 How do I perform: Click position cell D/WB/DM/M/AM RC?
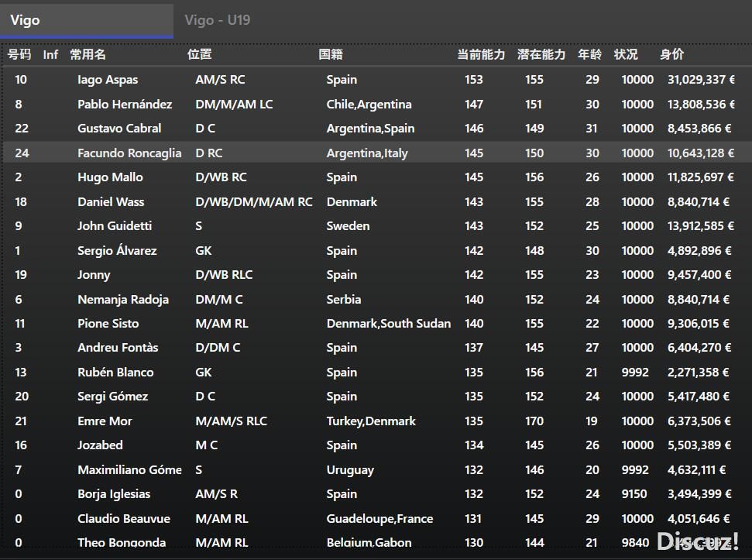point(254,202)
